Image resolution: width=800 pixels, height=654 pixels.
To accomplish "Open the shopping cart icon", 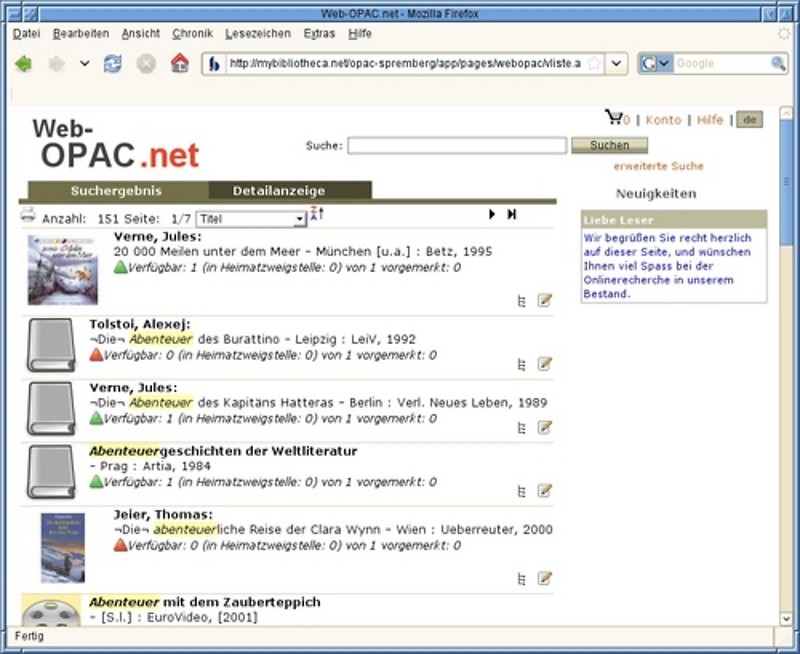I will (x=614, y=117).
